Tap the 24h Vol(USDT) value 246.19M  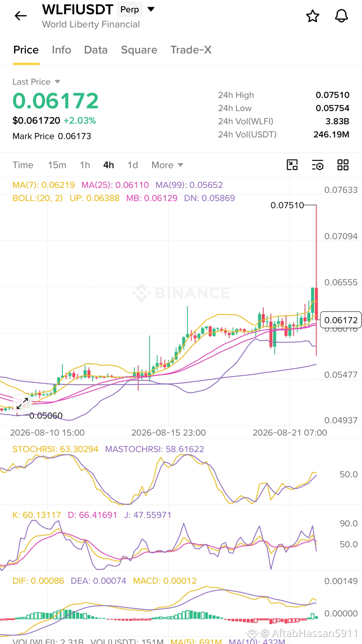(331, 134)
